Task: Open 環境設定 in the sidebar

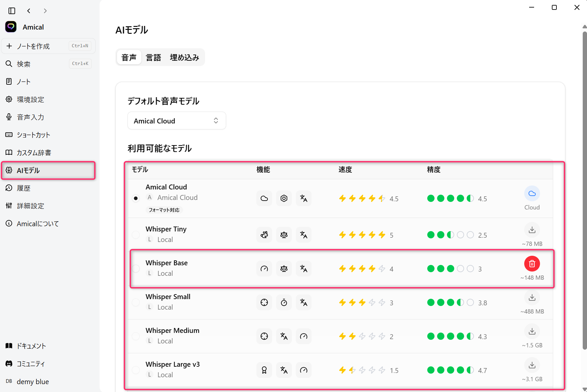Action: [31, 99]
